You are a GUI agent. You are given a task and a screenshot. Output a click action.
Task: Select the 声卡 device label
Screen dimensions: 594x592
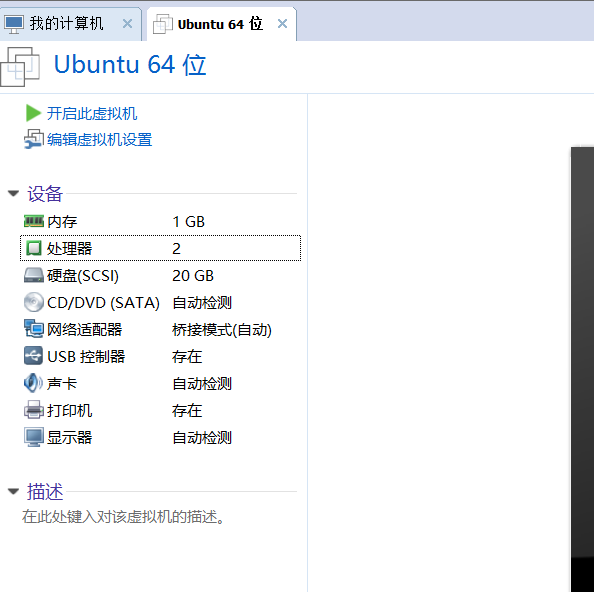[62, 383]
